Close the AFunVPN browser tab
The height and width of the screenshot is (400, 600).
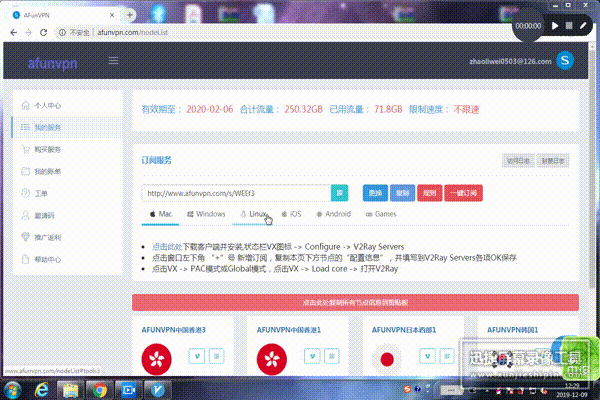pos(112,15)
